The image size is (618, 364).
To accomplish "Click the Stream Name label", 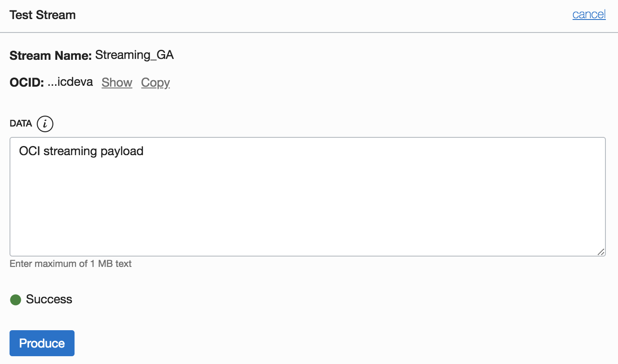I will pos(50,55).
